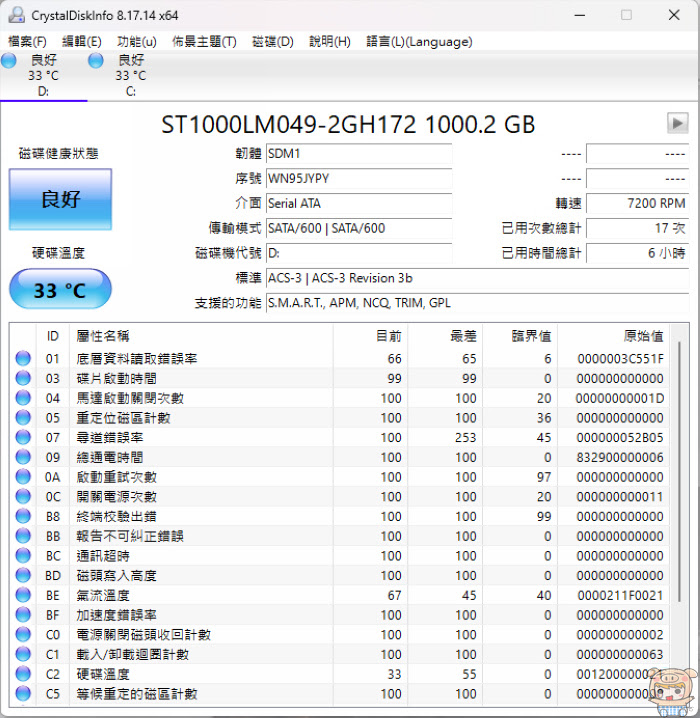Click the 韌體 firmware field SDM1
700x718 pixels.
pos(359,154)
